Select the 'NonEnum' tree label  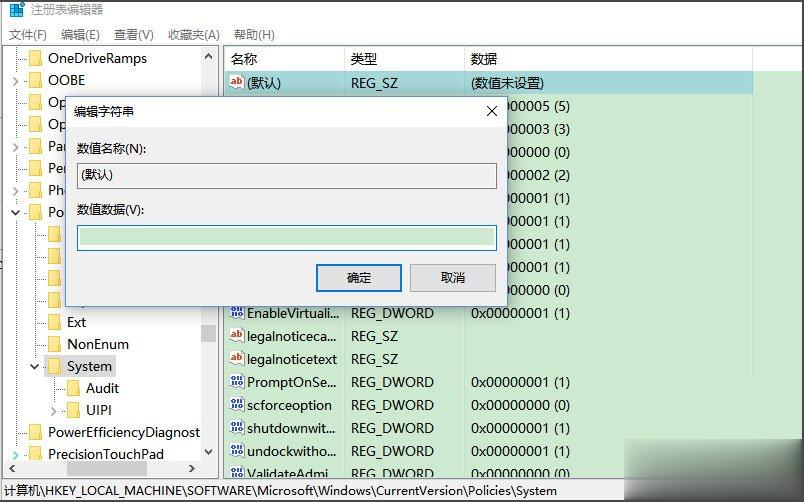click(x=98, y=345)
